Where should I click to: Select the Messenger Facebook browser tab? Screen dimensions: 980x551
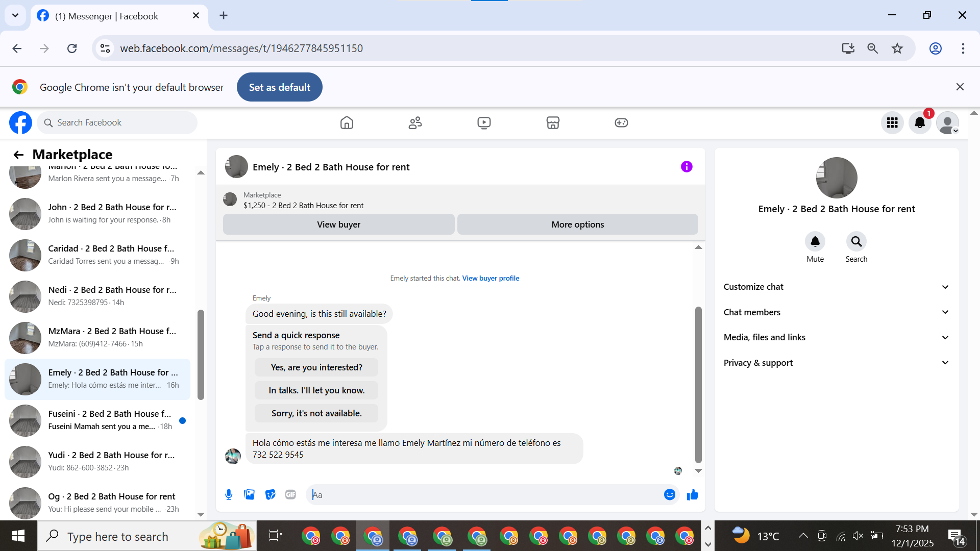(120, 16)
